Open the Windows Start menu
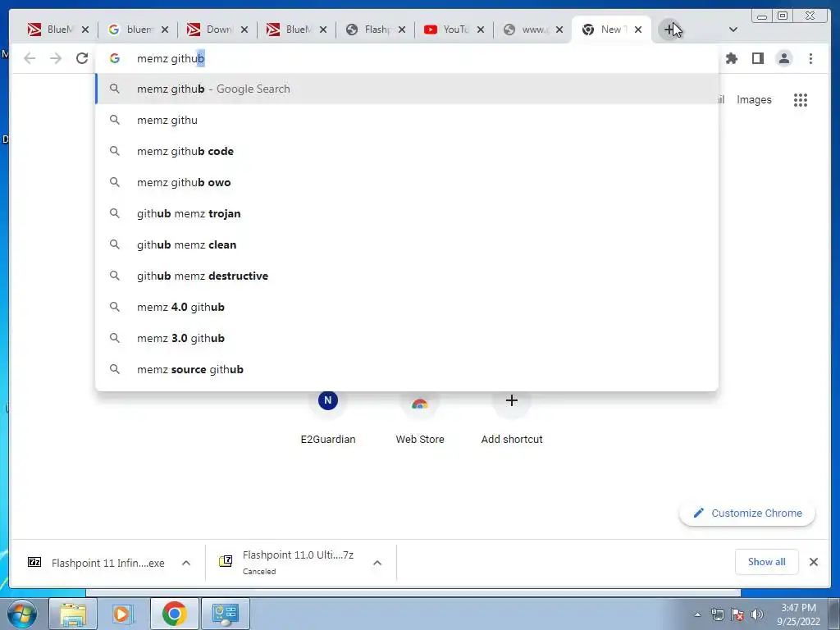The width and height of the screenshot is (840, 630). [x=22, y=614]
